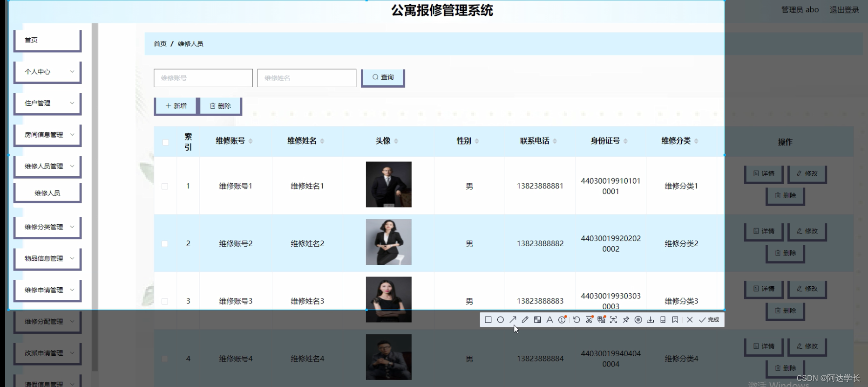Select the numbered marker tool

(562, 320)
